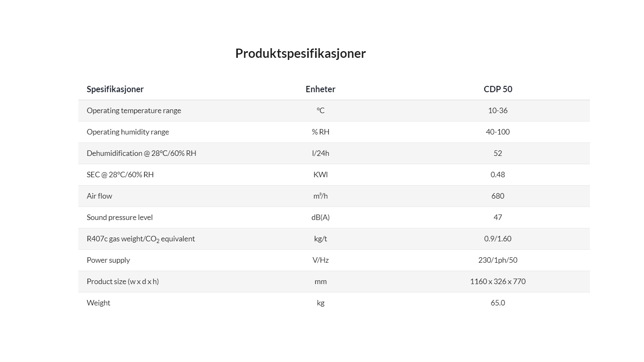Viewport: 644px width, 362px height.
Task: Select the Weight row label
Action: tap(99, 303)
